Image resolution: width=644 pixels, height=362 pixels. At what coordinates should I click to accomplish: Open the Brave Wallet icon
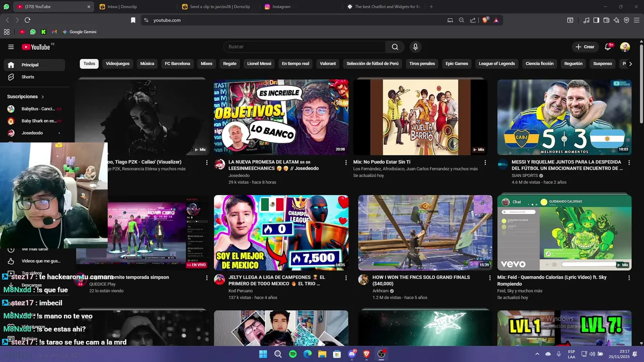pyautogui.click(x=606, y=20)
